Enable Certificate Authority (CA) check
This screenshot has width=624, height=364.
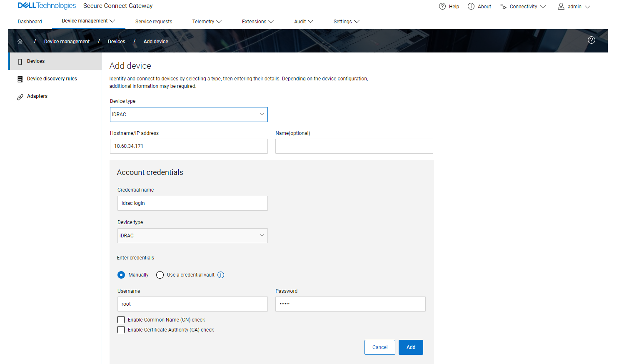point(121,329)
